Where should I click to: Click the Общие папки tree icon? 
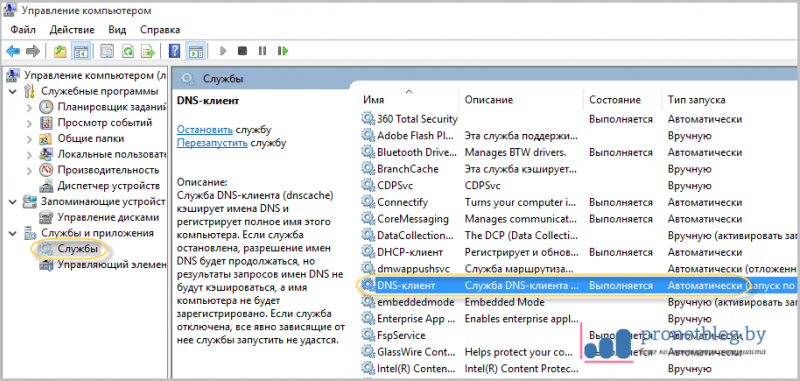pyautogui.click(x=46, y=139)
